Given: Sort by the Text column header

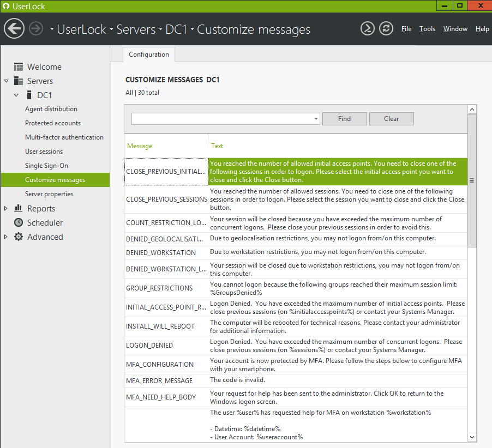Looking at the screenshot, I should (217, 146).
